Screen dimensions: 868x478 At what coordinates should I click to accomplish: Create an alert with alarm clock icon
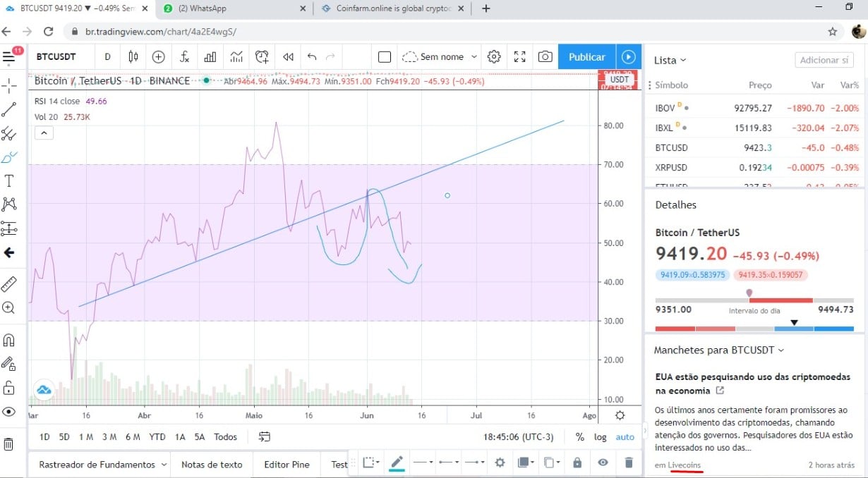tap(263, 57)
